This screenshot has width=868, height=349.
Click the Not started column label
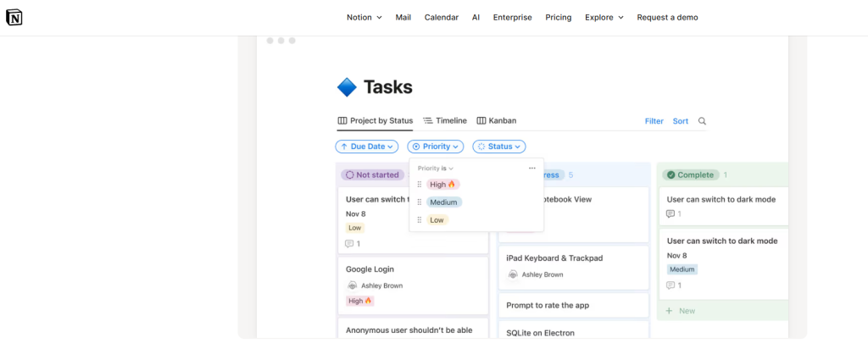(373, 174)
